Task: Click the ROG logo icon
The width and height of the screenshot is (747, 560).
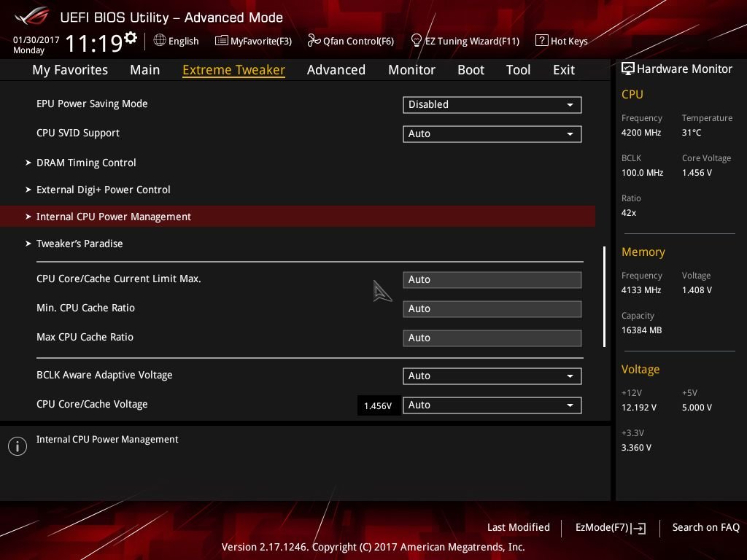Action: coord(31,16)
